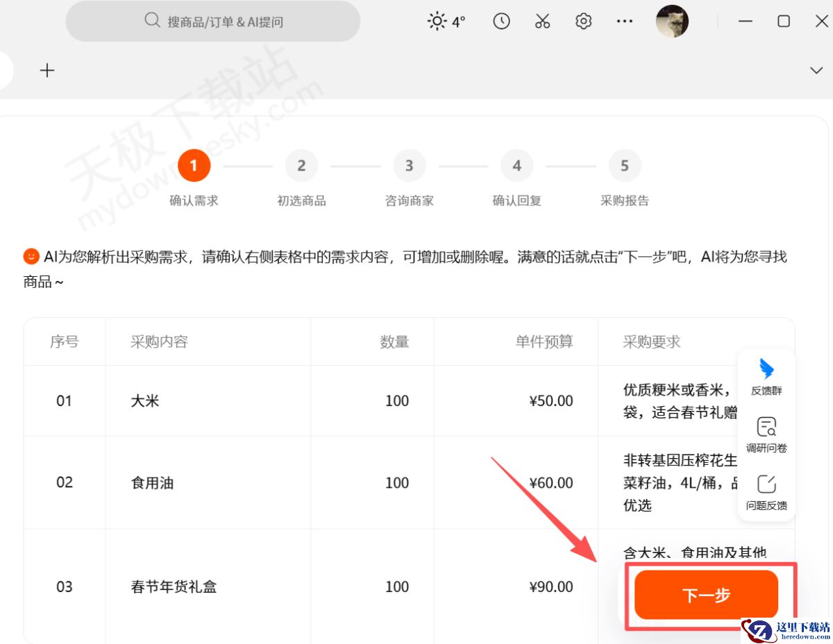833x644 pixels.
Task: Open 问题反馈 to report an issue
Action: click(766, 491)
